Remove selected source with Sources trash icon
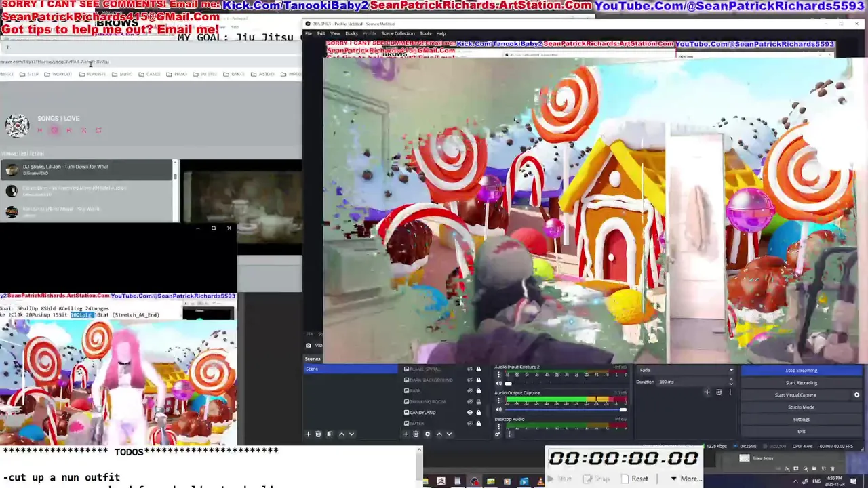This screenshot has width=868, height=488. coord(416,434)
